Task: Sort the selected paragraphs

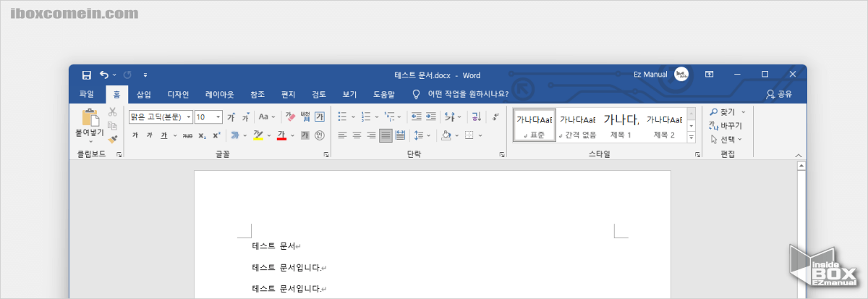Action: point(475,117)
